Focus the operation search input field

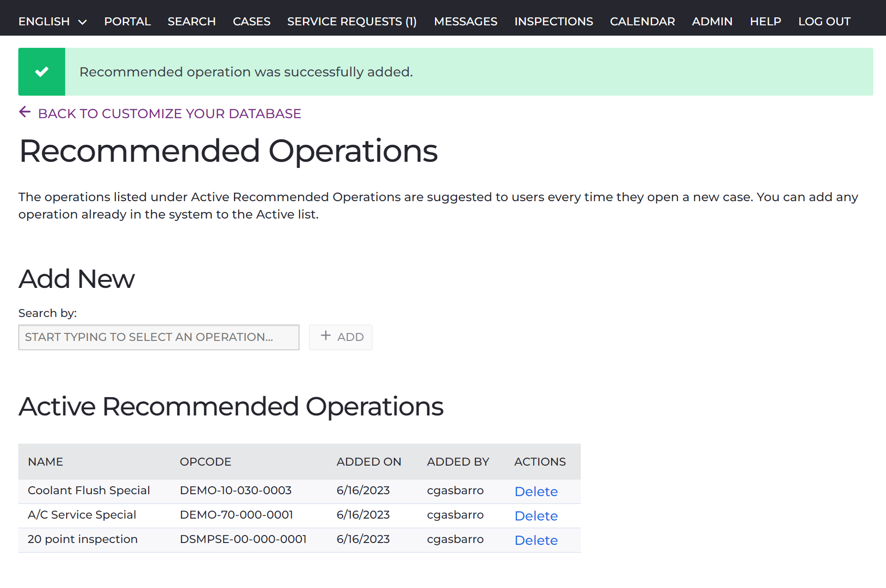[159, 337]
